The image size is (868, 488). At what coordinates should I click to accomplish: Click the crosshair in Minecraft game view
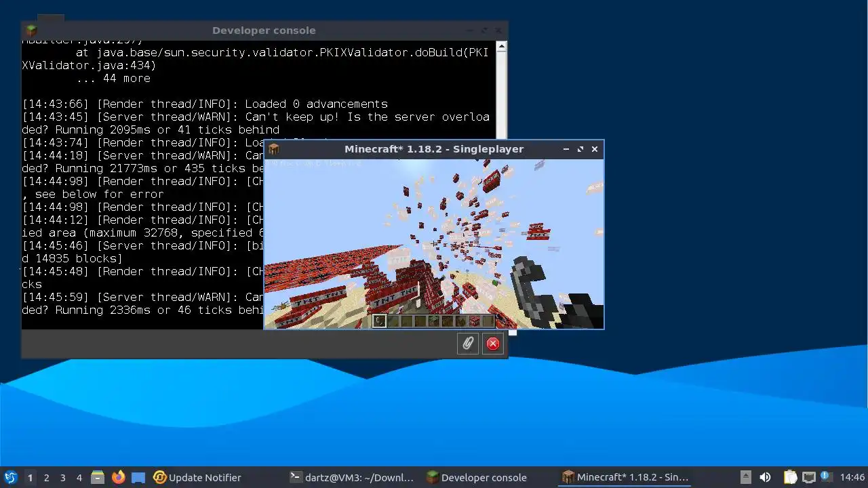(x=434, y=243)
